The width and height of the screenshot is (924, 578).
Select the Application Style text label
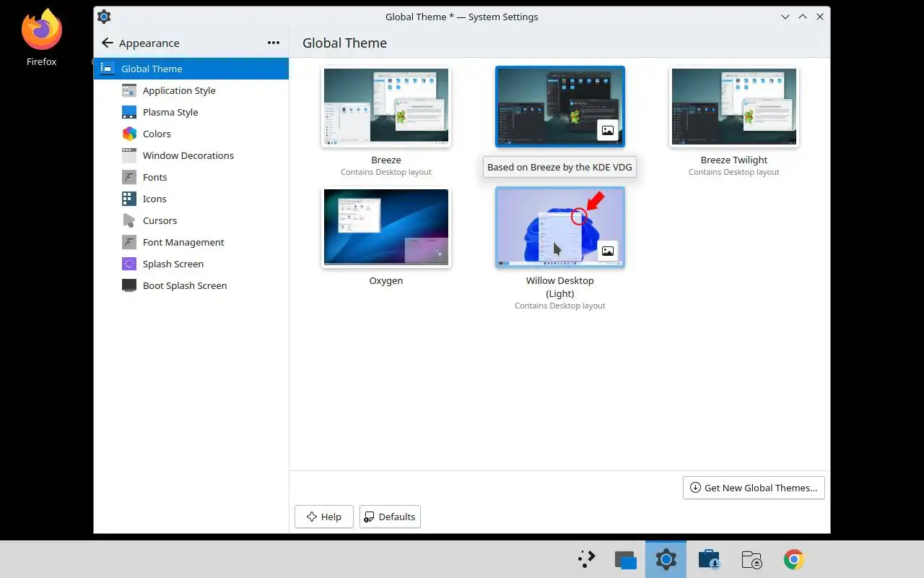[179, 90]
